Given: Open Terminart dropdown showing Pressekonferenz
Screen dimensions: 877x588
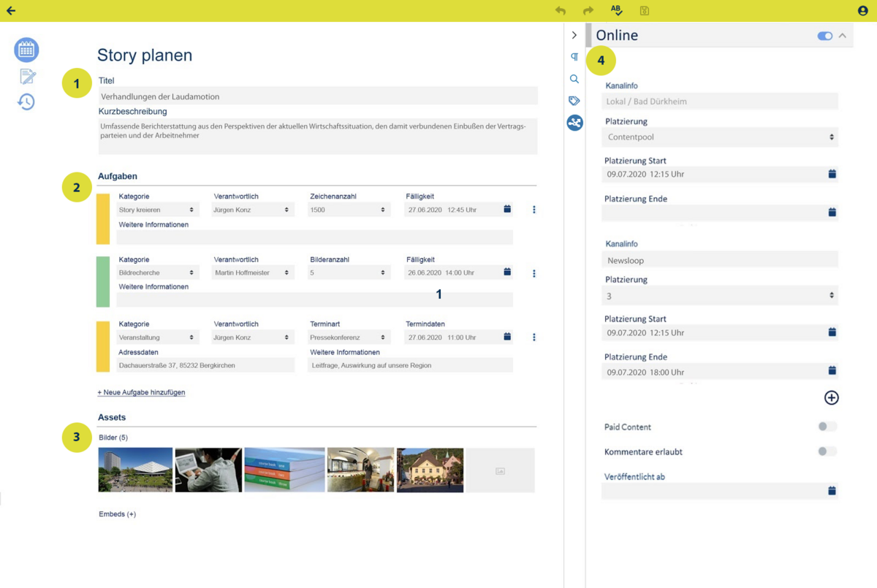Looking at the screenshot, I should click(x=349, y=337).
